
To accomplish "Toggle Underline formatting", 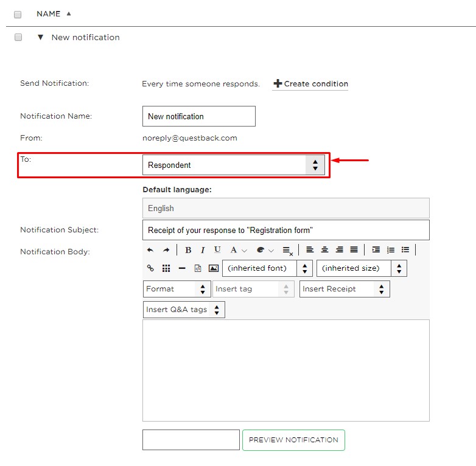I will click(x=217, y=250).
